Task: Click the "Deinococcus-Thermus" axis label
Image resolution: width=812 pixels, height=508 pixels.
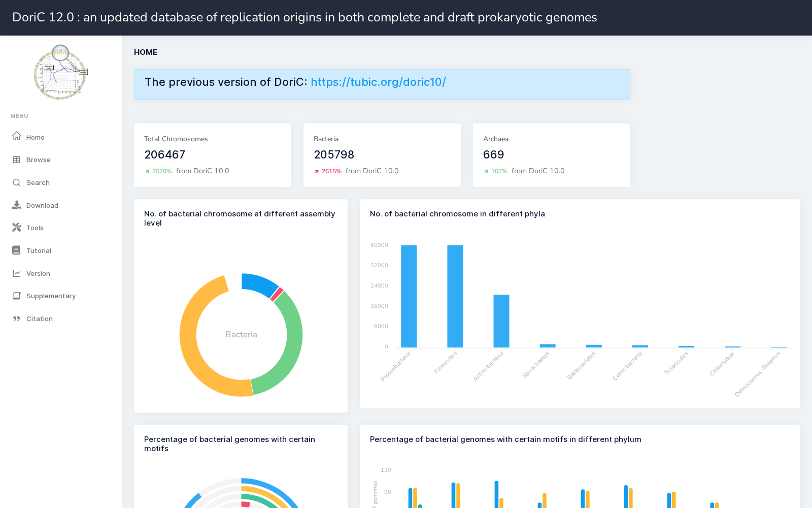Action: (758, 373)
